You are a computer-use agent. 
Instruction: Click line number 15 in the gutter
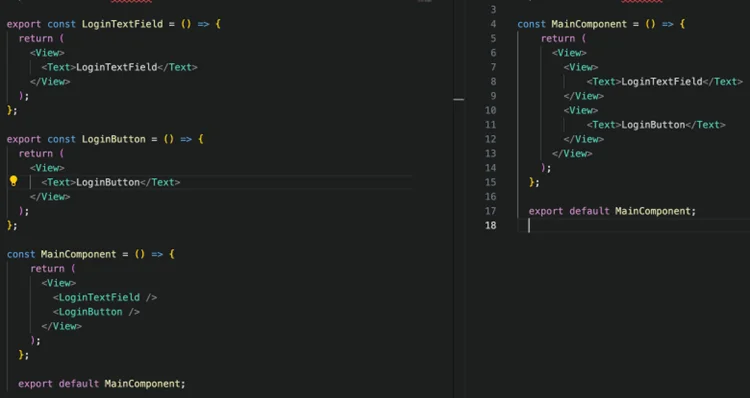coord(491,182)
